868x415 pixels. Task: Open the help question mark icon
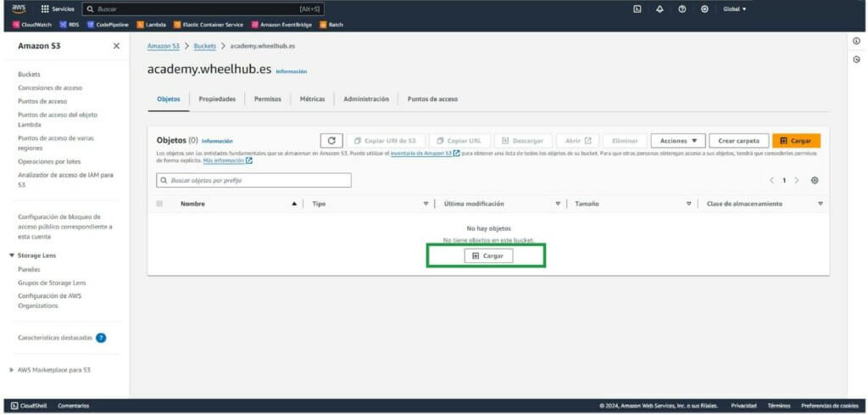point(682,8)
